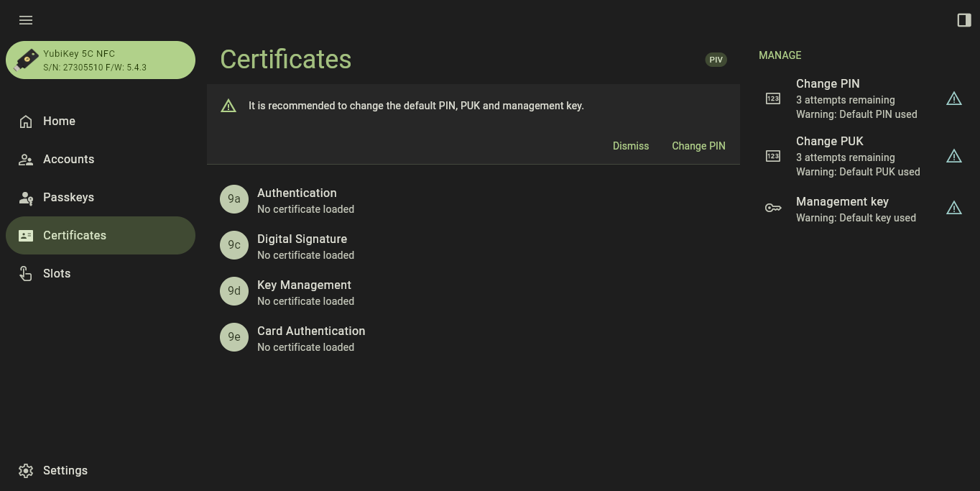This screenshot has height=491, width=980.
Task: Click the PIV badge next to title
Action: click(x=716, y=60)
